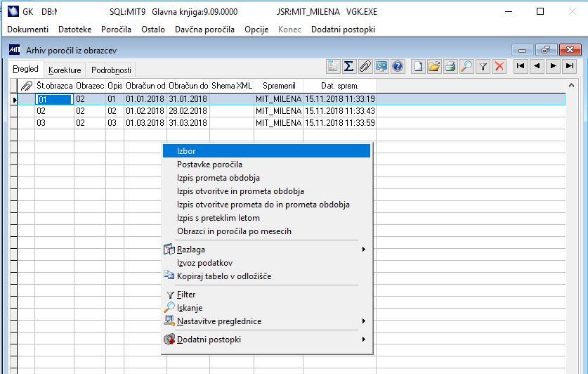Click magnifier icon beside Iskanje entry
Viewport: 588px width, 374px height.
pyautogui.click(x=169, y=308)
